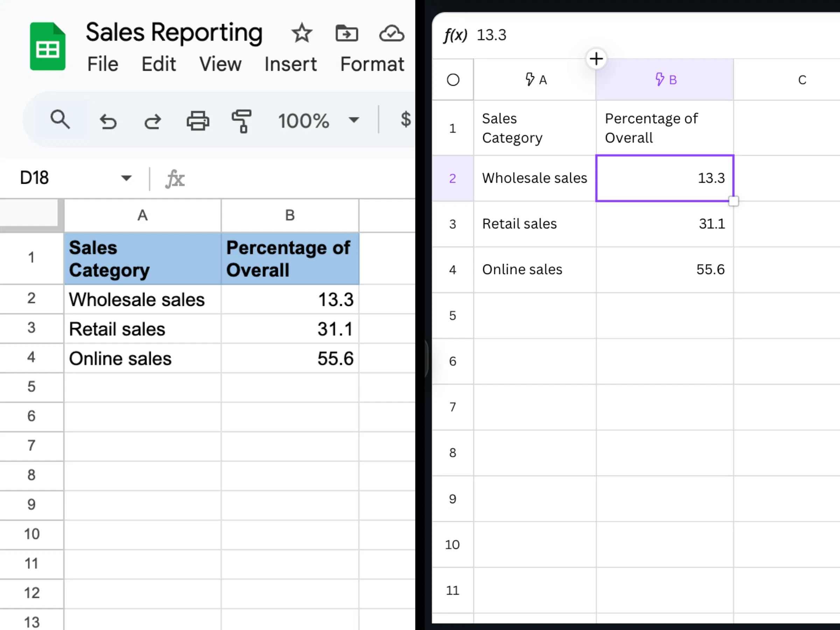Screen dimensions: 840x630
Task: Click the currency format dollar icon
Action: click(406, 119)
